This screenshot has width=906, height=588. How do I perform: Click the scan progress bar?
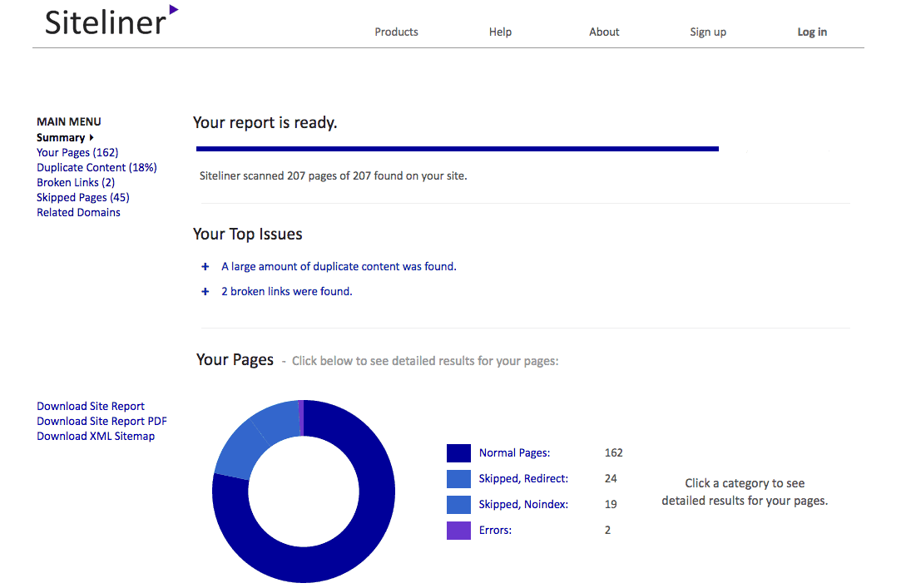(457, 148)
